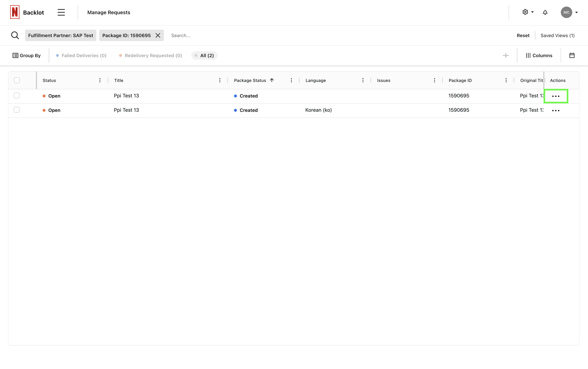The image size is (588, 369).
Task: Open the notifications bell
Action: [x=545, y=12]
